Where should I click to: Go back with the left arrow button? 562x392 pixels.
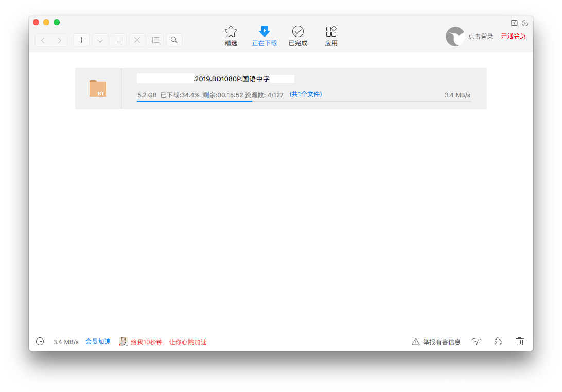tap(43, 40)
